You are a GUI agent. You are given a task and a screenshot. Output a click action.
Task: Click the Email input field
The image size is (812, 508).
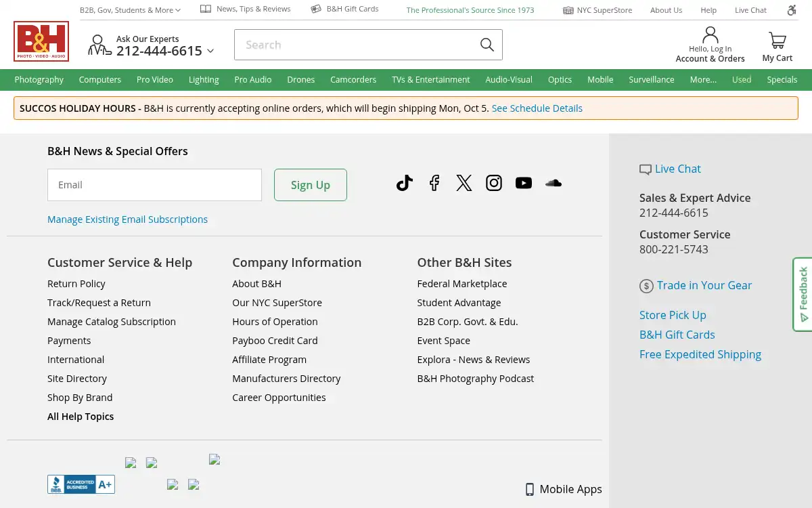tap(154, 185)
